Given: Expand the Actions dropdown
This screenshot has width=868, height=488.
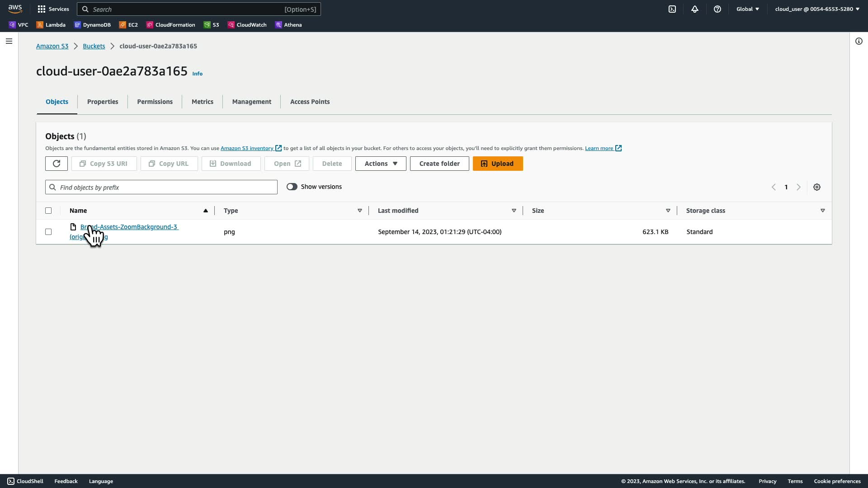Looking at the screenshot, I should (x=381, y=164).
